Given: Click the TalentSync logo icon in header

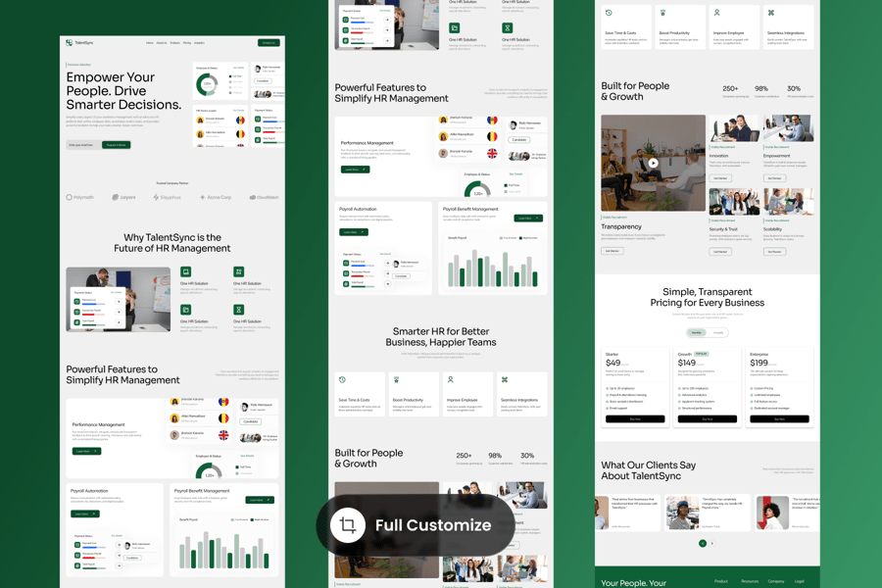Looking at the screenshot, I should point(70,43).
